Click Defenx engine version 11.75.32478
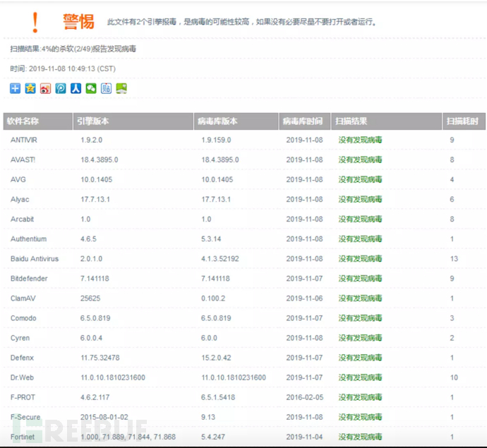This screenshot has width=487, height=448. tap(100, 358)
